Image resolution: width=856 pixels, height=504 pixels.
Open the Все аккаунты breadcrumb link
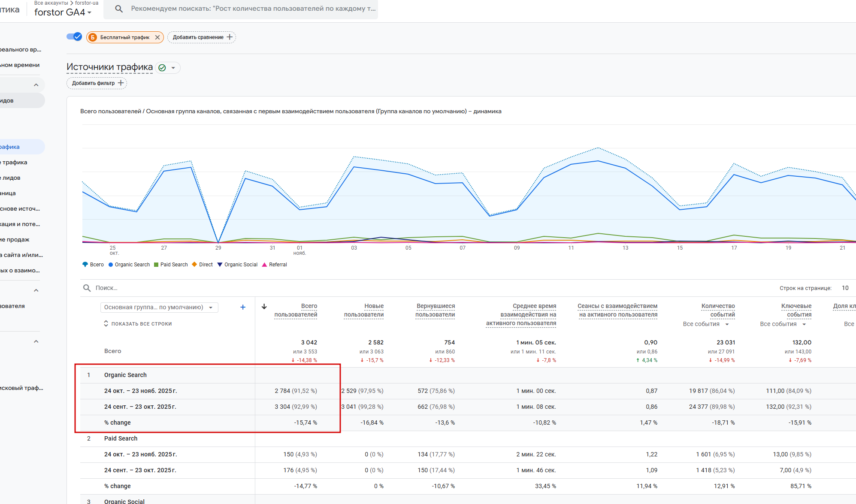pos(51,3)
